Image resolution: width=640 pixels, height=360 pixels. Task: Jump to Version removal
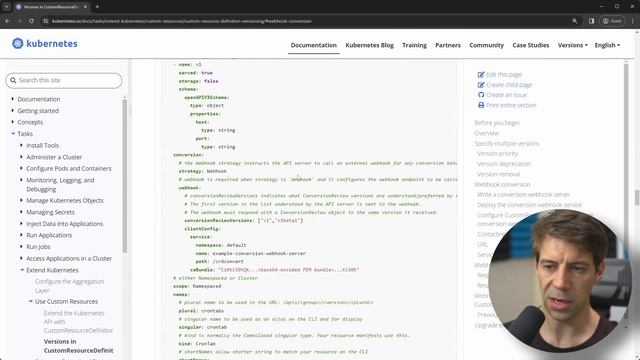point(498,174)
